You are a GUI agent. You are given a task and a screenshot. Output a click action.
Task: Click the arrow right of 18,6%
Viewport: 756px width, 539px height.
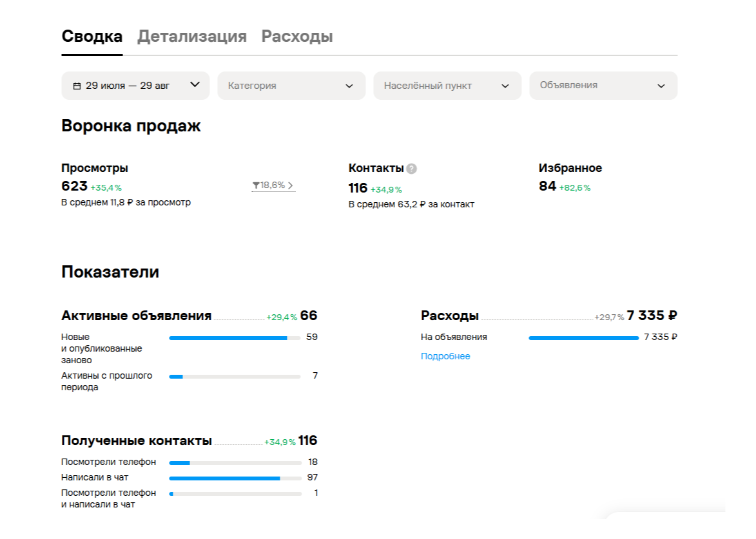[x=290, y=185]
